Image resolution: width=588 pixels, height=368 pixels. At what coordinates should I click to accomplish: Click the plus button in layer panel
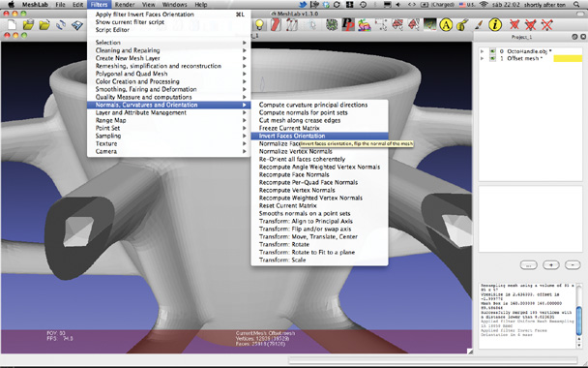551,265
